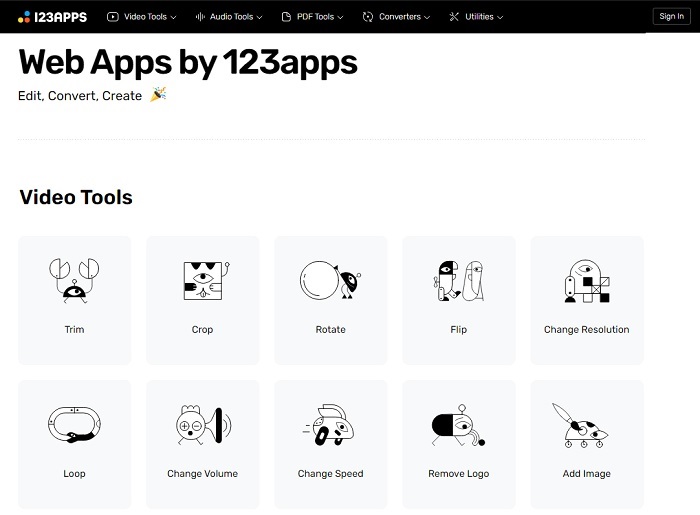Viewport: 700px width, 515px height.
Task: Open the Rotate video tool icon
Action: click(330, 281)
